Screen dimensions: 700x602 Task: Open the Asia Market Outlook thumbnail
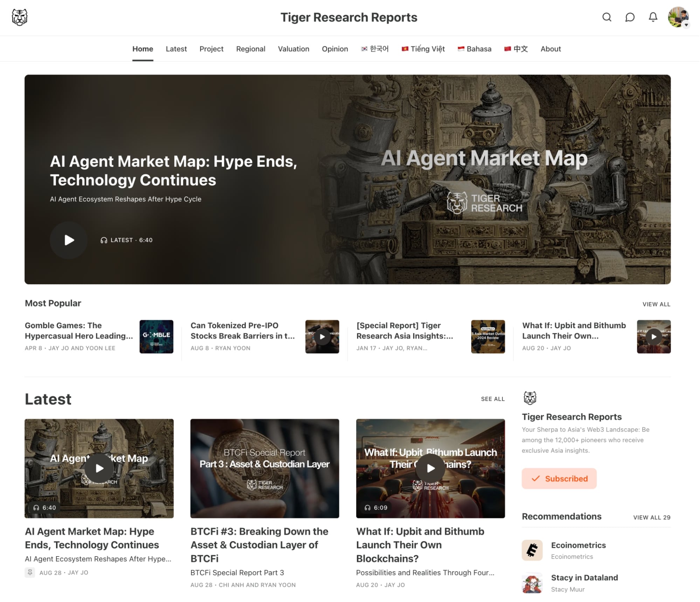[x=488, y=337]
